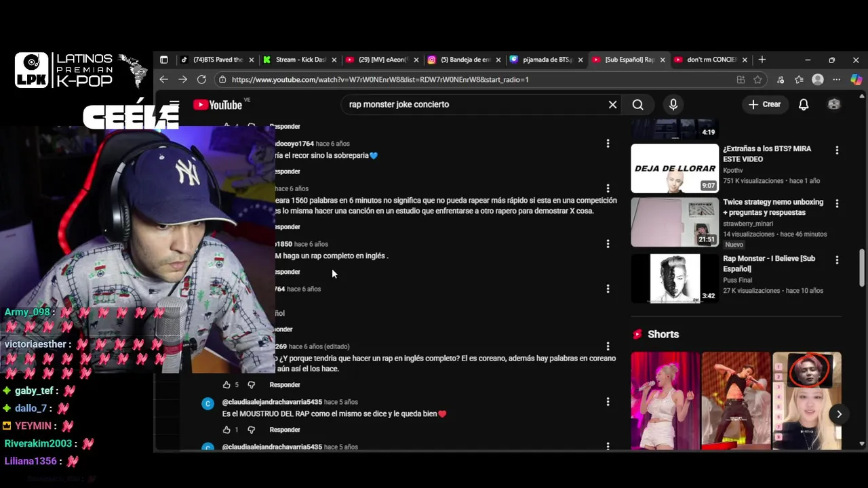Open the Kpothv channel name link
Screen dimensions: 868x488
pos(733,170)
